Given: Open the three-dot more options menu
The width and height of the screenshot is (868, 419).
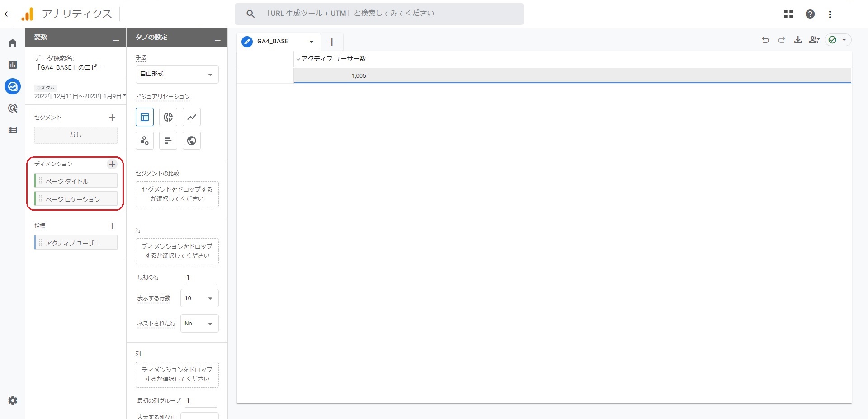Looking at the screenshot, I should click(x=830, y=14).
